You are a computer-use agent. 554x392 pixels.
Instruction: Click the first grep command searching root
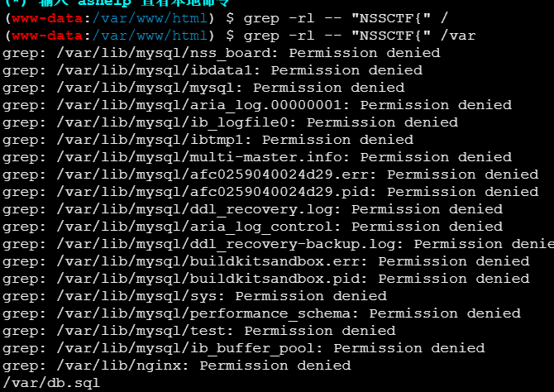(346, 18)
